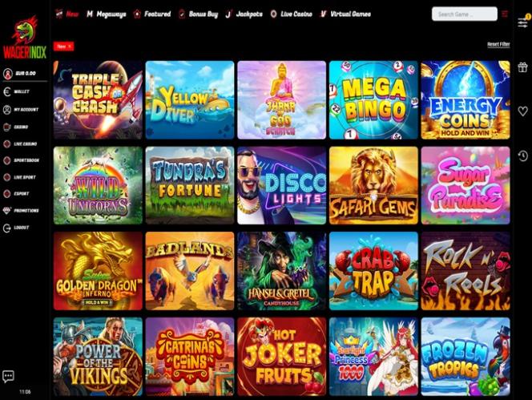The width and height of the screenshot is (532, 400).
Task: Open the gift box rewards icon
Action: (522, 67)
